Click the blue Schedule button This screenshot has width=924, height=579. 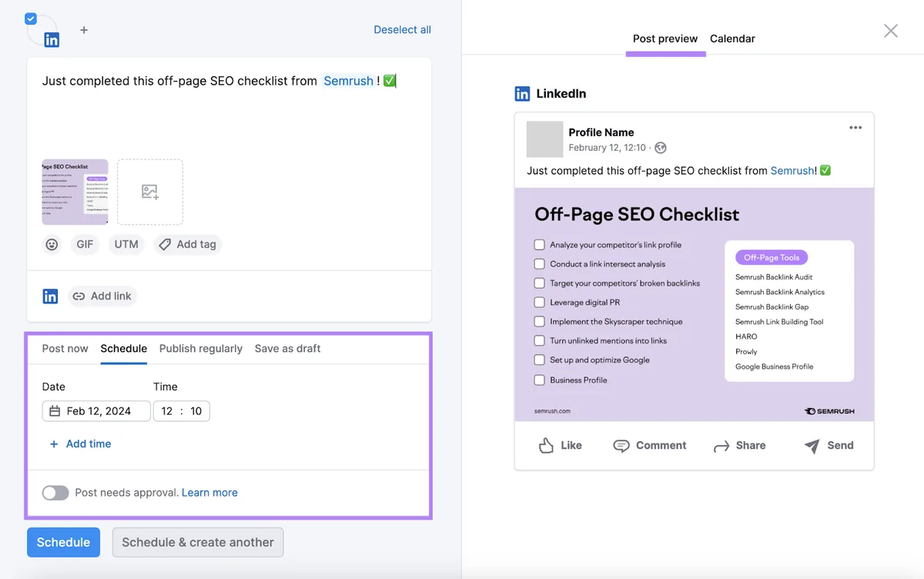tap(63, 542)
